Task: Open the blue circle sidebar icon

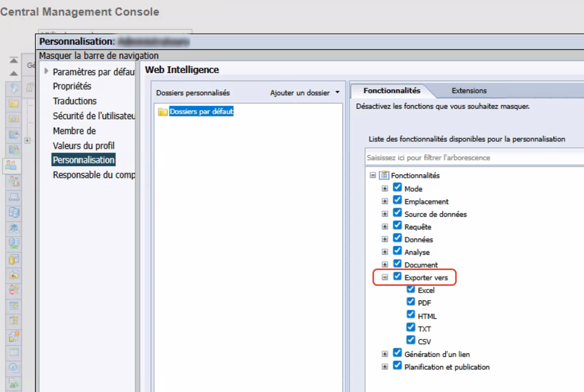Action: (x=14, y=367)
